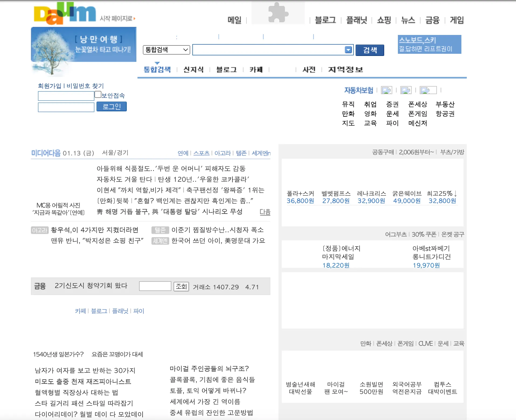The height and width of the screenshot is (420, 516).
Task: Click the password field beside the 로그인 button
Action: coord(66,107)
